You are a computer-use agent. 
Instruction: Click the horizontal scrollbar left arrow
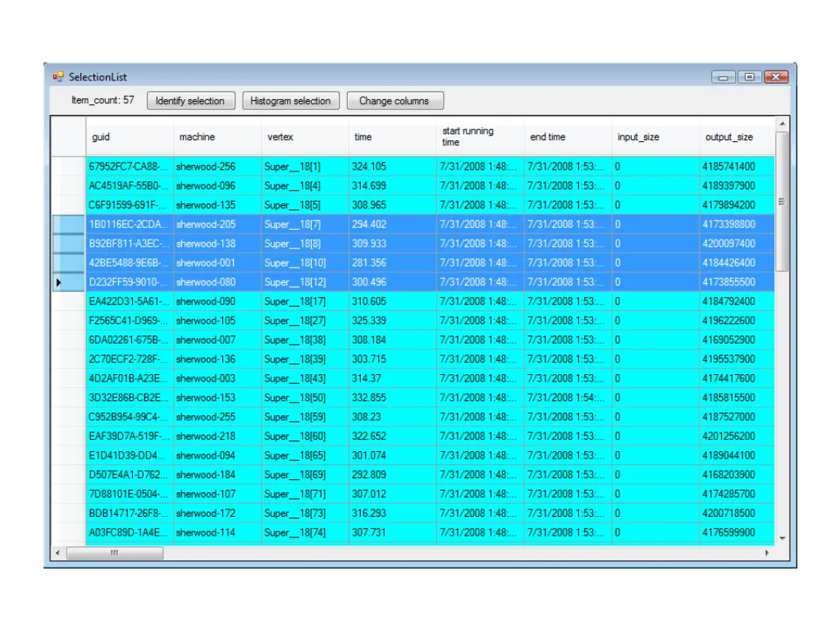click(58, 553)
